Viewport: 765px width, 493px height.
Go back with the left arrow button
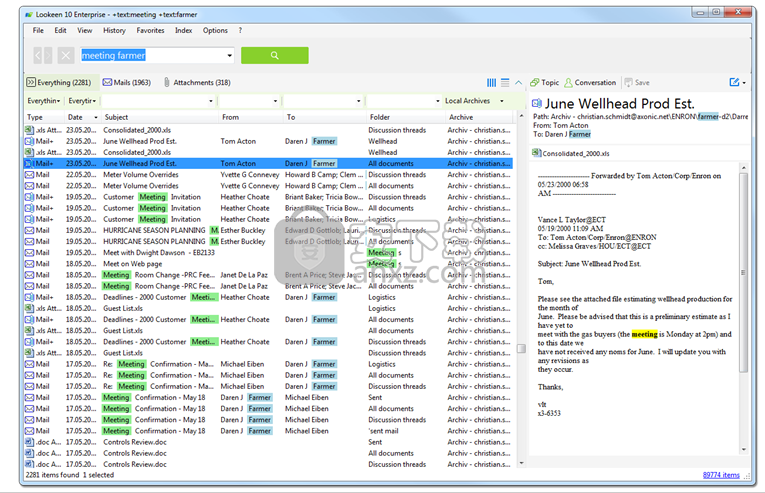coord(38,56)
